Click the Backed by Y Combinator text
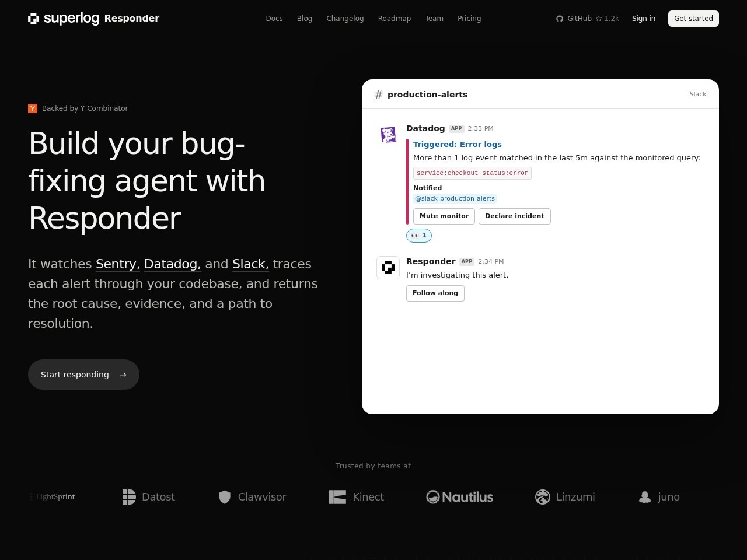Image resolution: width=747 pixels, height=560 pixels. pyautogui.click(x=85, y=108)
